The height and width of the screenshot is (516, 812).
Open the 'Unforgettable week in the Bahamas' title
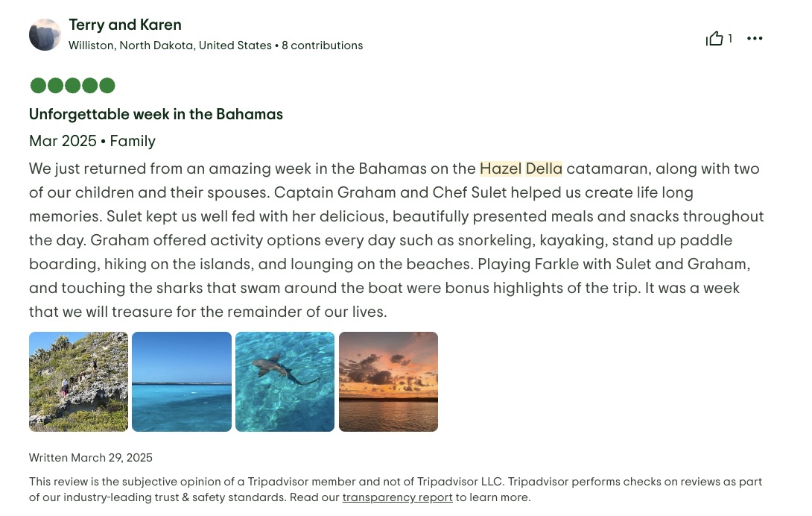pos(156,115)
